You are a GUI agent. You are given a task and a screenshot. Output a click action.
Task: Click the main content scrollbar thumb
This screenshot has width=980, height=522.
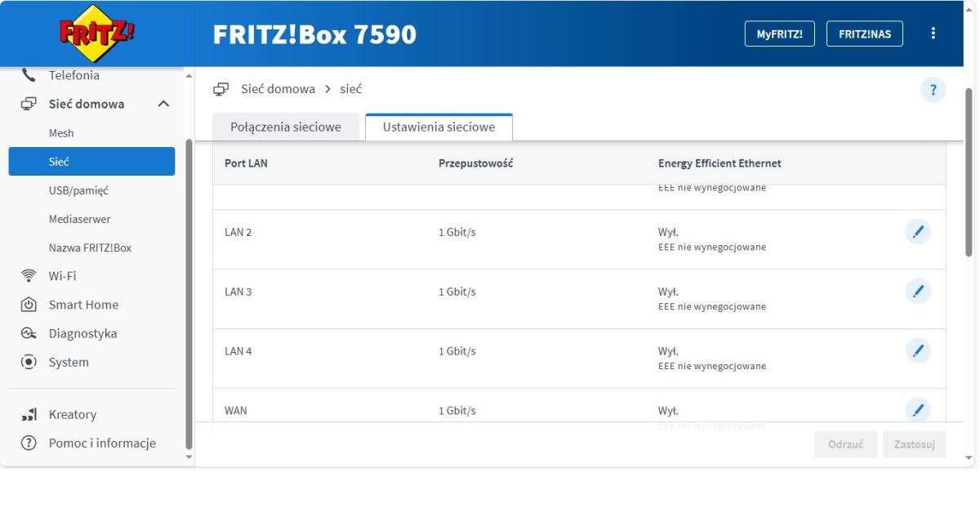[x=969, y=172]
